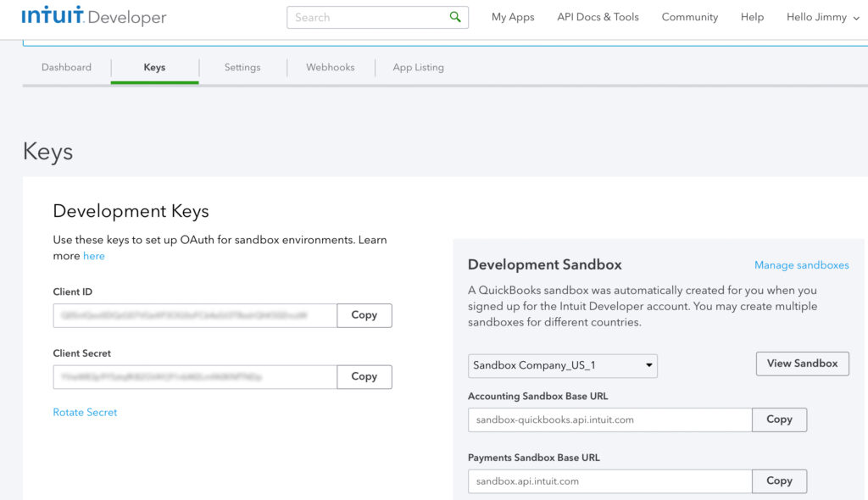Screen dimensions: 868x500
Task: Open the App Listing tab
Action: (x=419, y=68)
